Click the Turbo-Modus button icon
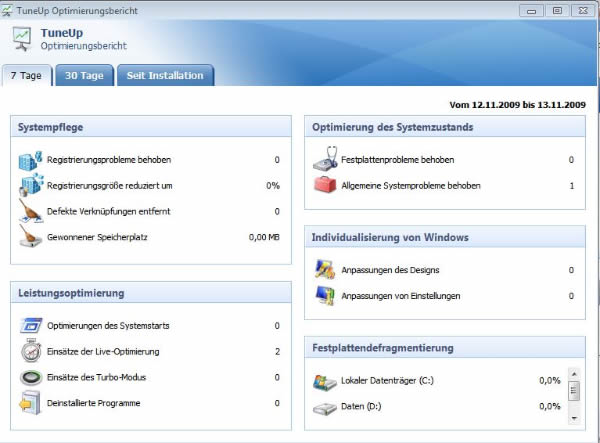600x443 pixels. coord(31,378)
